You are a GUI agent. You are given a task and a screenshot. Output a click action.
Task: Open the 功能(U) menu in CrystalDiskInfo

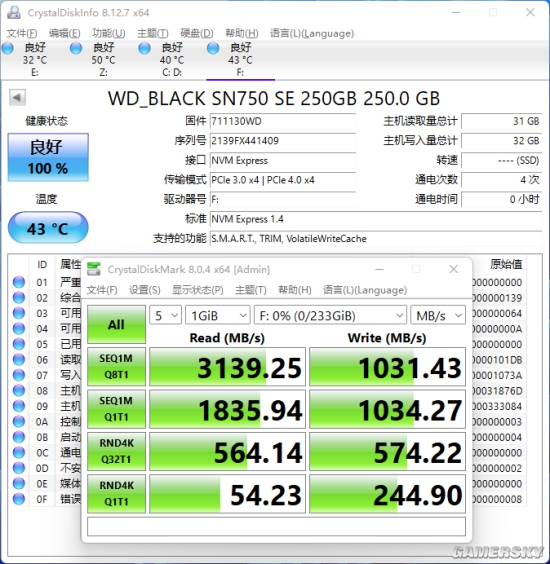pos(109,33)
